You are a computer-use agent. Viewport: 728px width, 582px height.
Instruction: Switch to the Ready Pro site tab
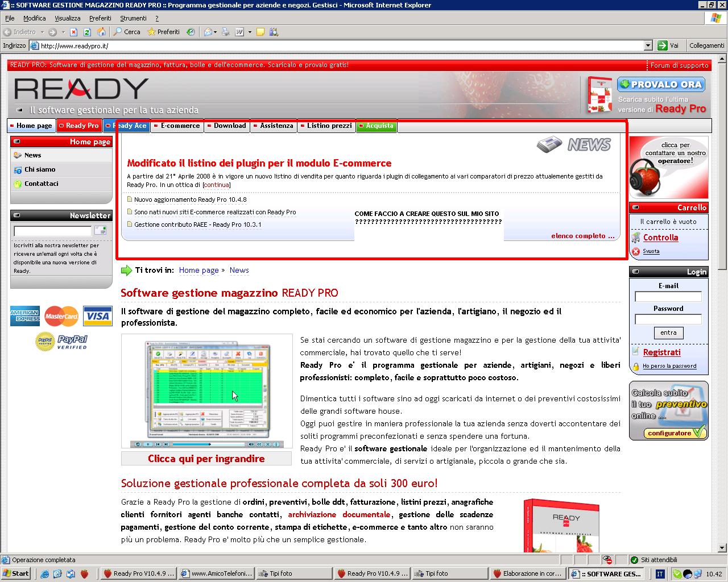click(78, 126)
